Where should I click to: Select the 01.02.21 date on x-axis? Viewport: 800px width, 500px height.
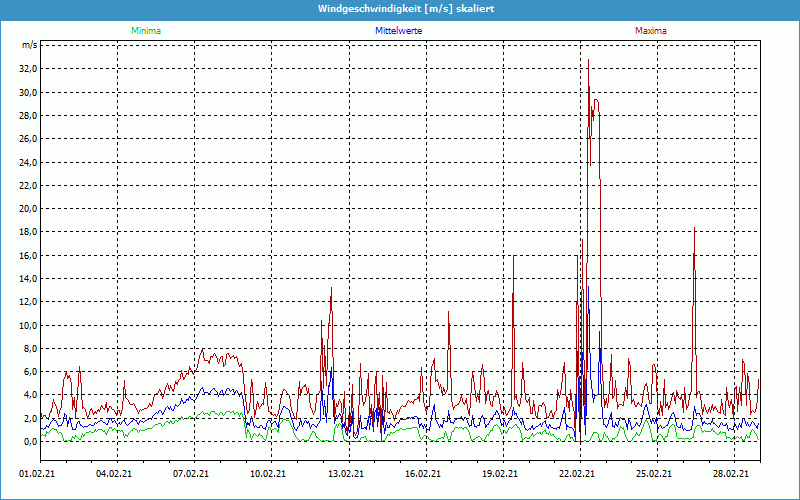pyautogui.click(x=37, y=475)
